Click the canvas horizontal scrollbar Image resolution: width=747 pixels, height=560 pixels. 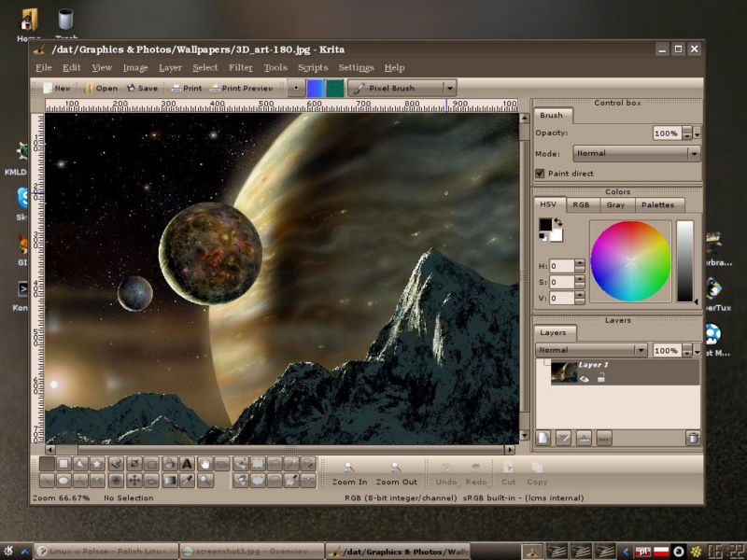click(280, 449)
